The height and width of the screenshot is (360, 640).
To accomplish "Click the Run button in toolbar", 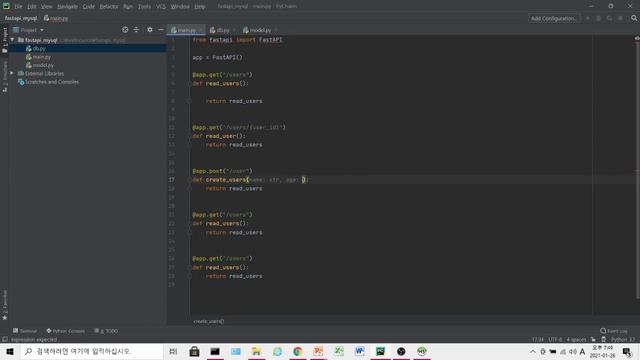I will point(588,18).
